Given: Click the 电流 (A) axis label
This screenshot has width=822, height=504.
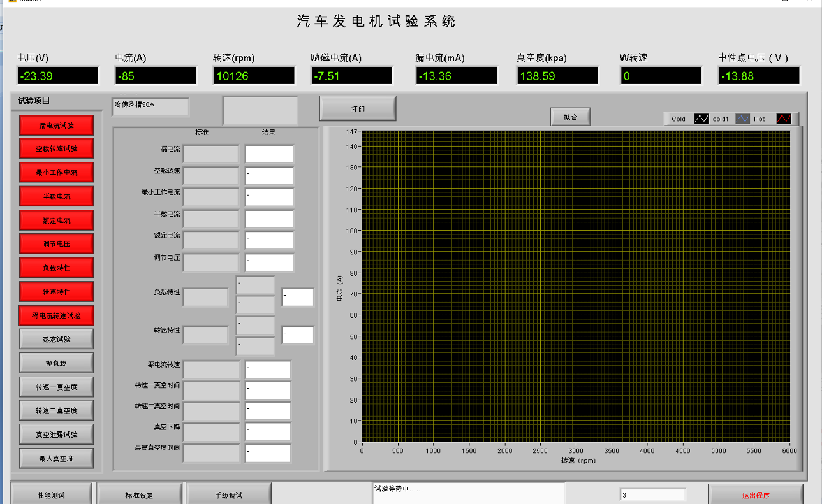Looking at the screenshot, I should tap(339, 287).
